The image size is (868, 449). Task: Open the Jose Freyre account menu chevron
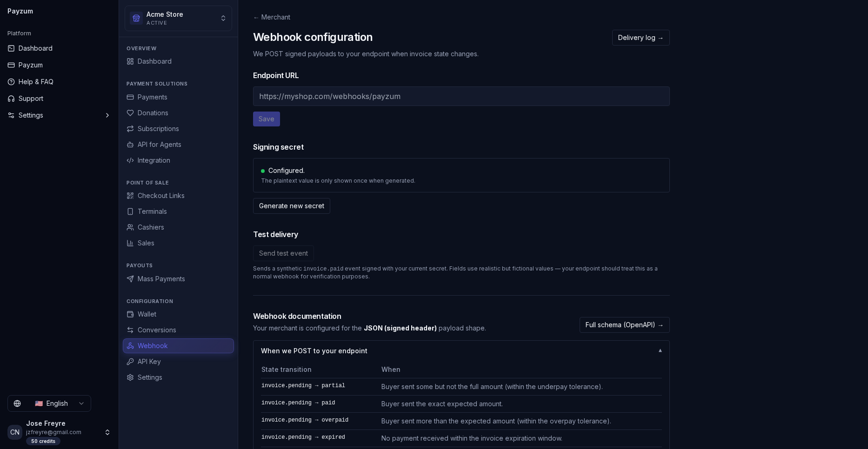pos(107,432)
